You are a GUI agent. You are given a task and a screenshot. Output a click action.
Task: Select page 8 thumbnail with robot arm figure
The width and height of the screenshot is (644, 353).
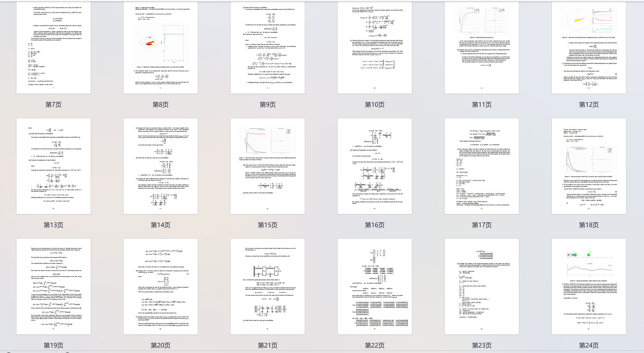pyautogui.click(x=161, y=48)
